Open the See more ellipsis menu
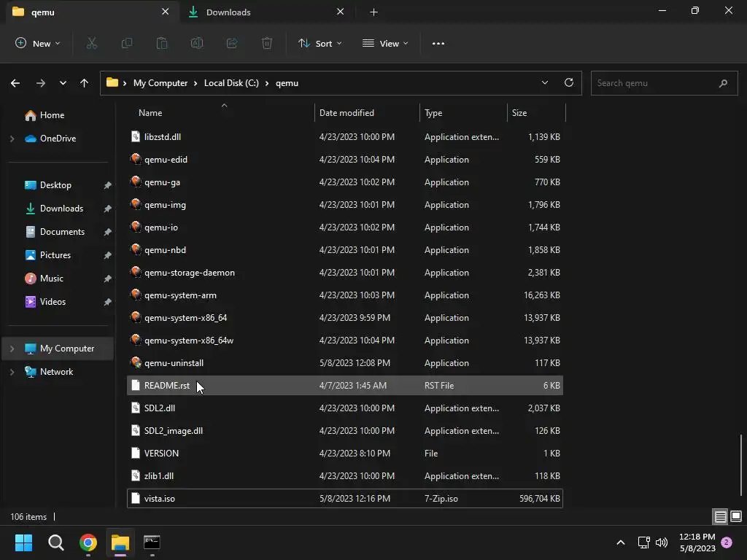The height and width of the screenshot is (560, 747). [438, 43]
